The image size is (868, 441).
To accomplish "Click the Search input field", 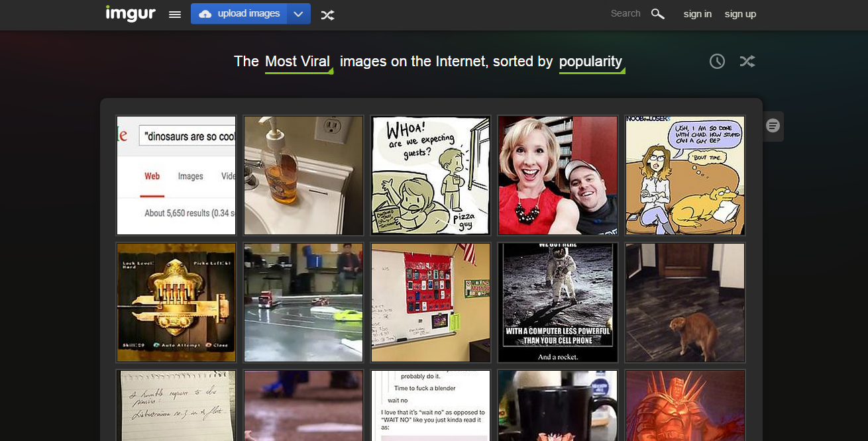I will [x=625, y=13].
